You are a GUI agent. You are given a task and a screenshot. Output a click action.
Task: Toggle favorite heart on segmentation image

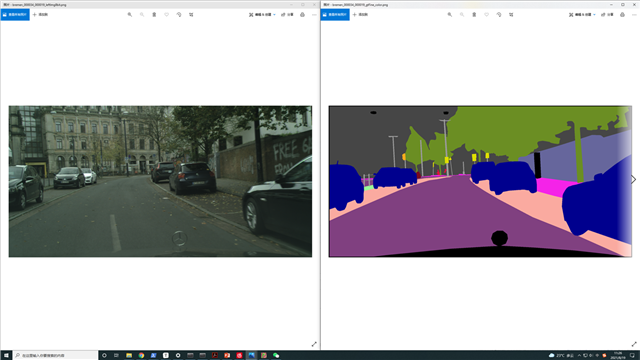click(x=487, y=14)
